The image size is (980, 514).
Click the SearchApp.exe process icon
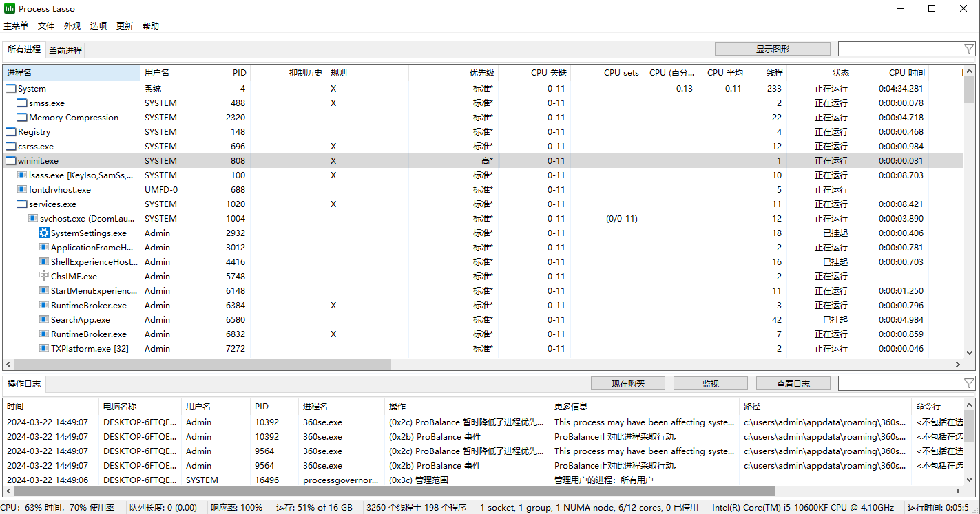tap(44, 320)
